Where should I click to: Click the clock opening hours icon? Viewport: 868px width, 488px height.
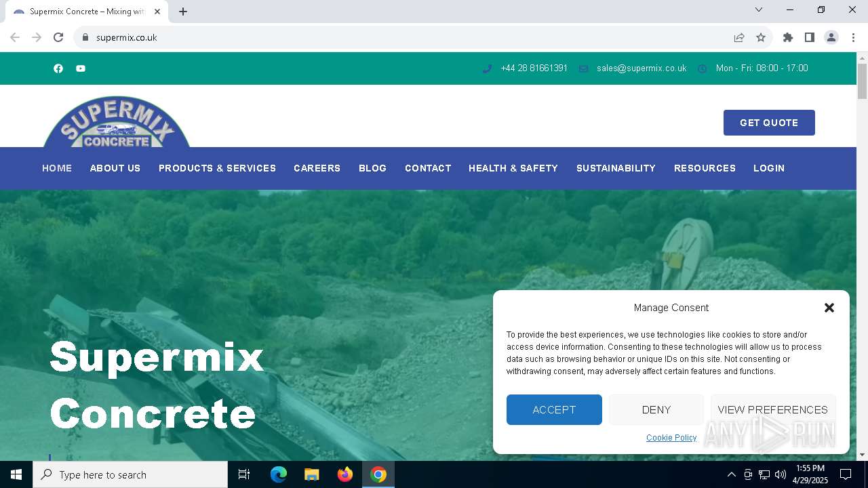pyautogui.click(x=703, y=68)
